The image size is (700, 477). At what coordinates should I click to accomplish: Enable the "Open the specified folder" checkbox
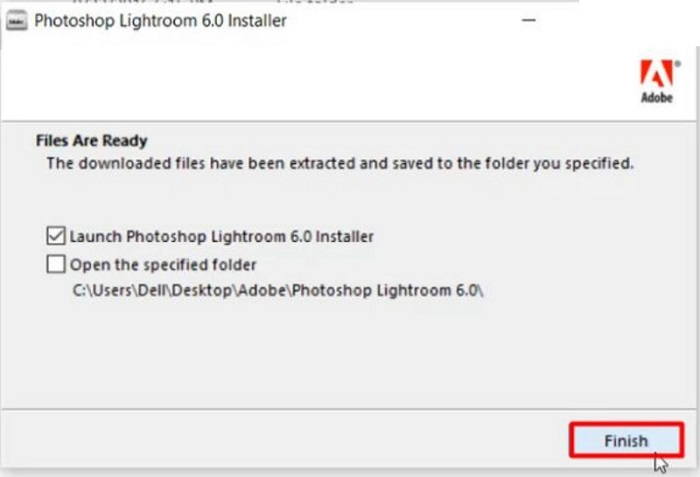point(55,265)
